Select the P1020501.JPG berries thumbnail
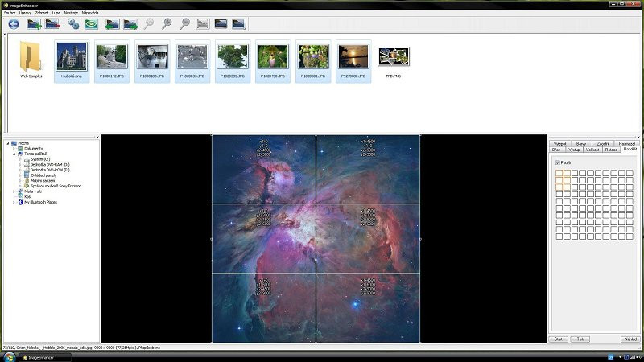This screenshot has height=362, width=644. point(313,60)
